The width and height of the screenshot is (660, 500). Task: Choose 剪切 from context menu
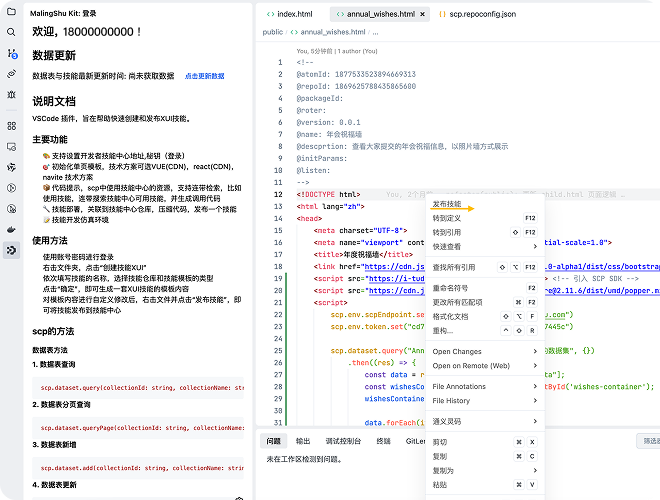tap(485, 442)
